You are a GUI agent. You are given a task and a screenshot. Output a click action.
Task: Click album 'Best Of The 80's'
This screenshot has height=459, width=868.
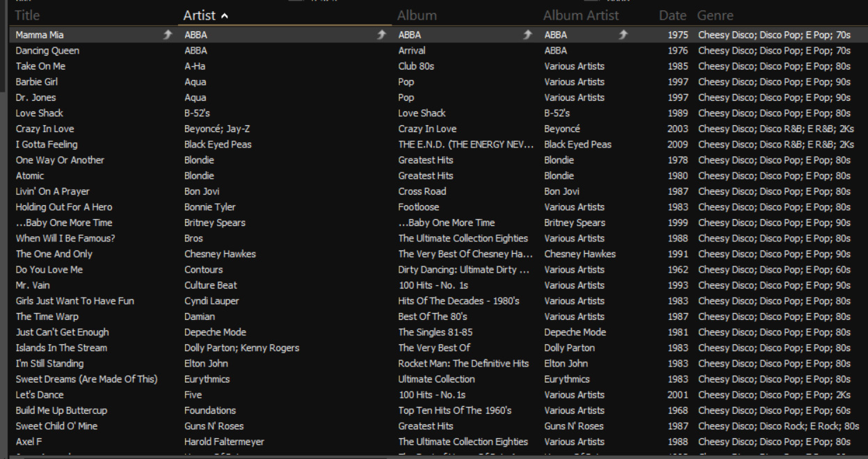[432, 316]
